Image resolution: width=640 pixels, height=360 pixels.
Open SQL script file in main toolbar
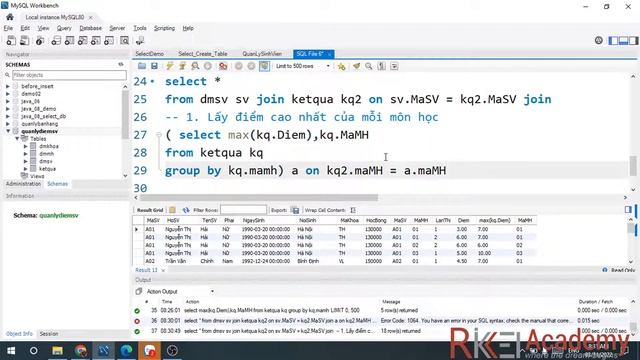click(24, 40)
